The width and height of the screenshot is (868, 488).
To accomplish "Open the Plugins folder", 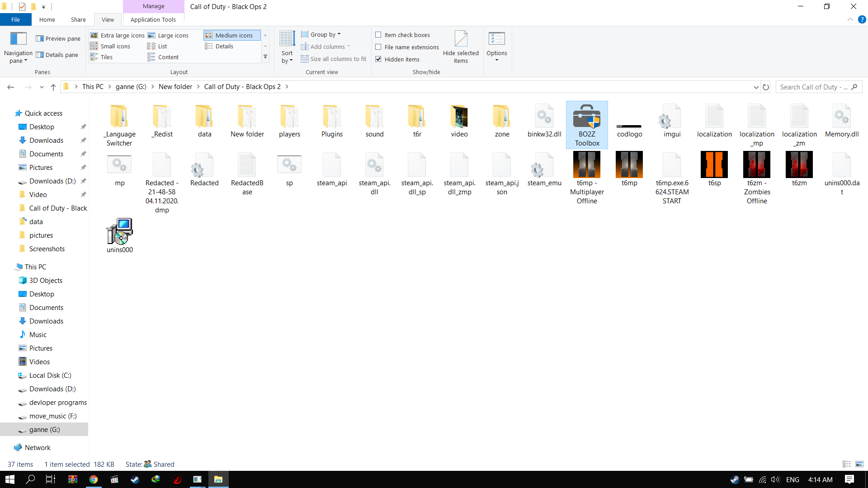I will 332,121.
